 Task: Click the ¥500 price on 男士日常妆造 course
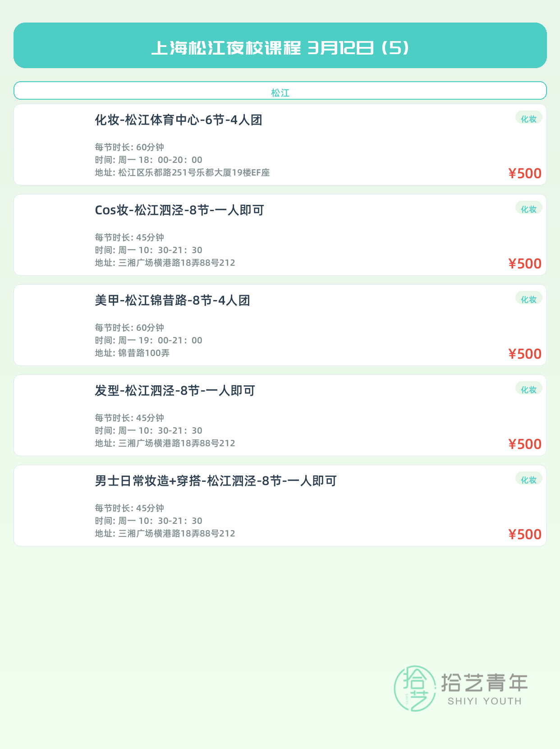point(525,534)
